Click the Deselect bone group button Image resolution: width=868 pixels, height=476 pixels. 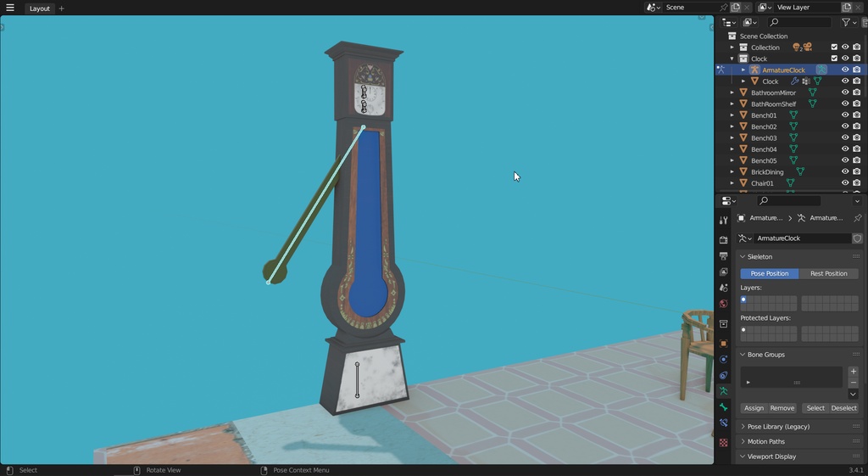843,408
